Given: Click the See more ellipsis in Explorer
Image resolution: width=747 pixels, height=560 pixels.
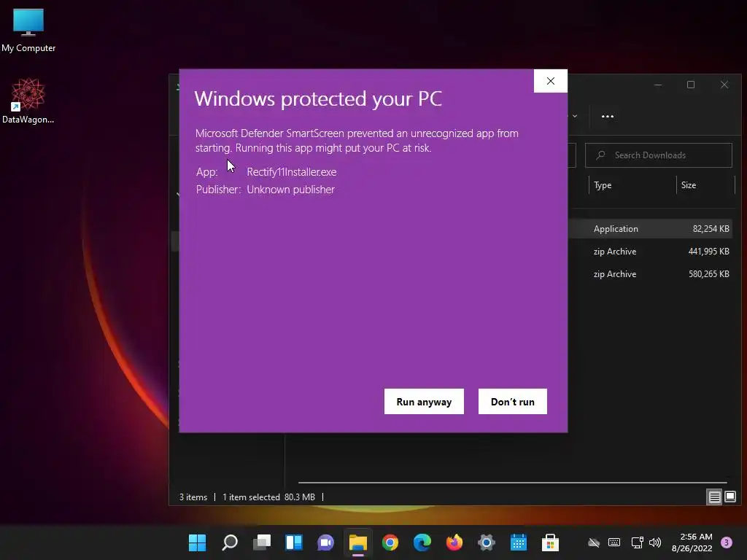Looking at the screenshot, I should tap(608, 116).
